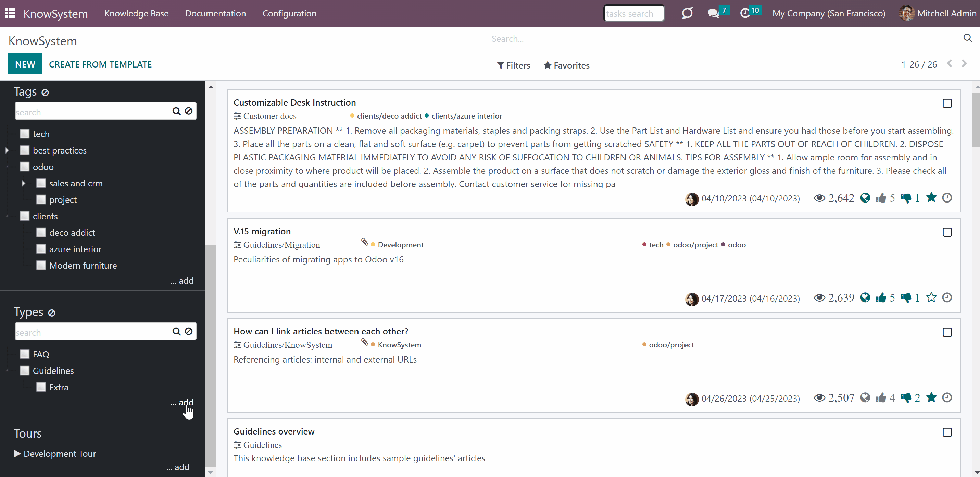The height and width of the screenshot is (477, 980).
Task: Open the Mitchell Admin user menu
Action: 938,13
